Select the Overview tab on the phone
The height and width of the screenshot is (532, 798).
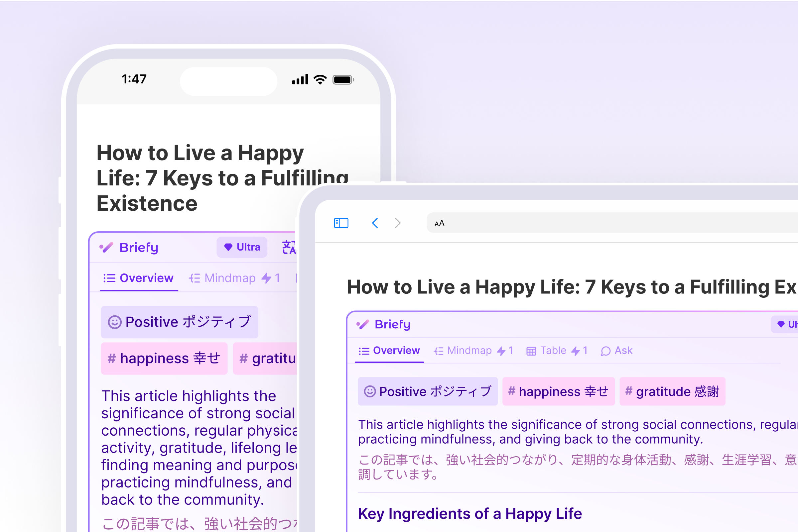pos(139,278)
